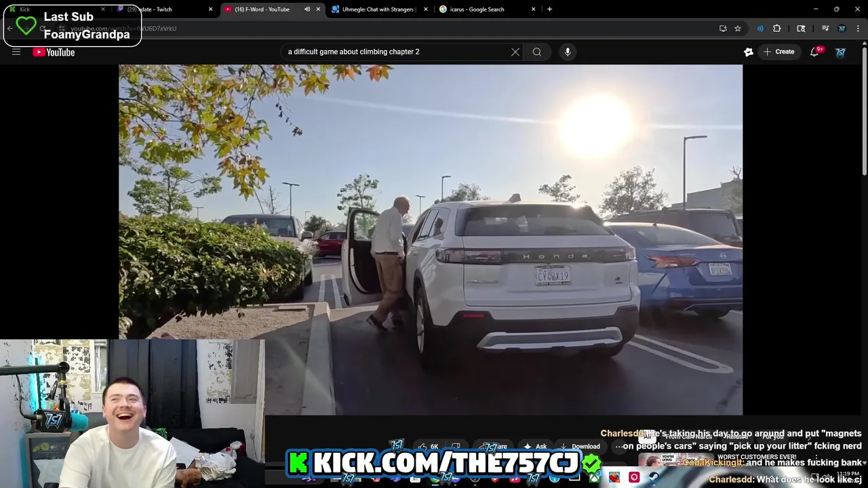Click the blue extension icon in toolbar
Image resolution: width=868 pixels, height=488 pixels.
tap(760, 28)
